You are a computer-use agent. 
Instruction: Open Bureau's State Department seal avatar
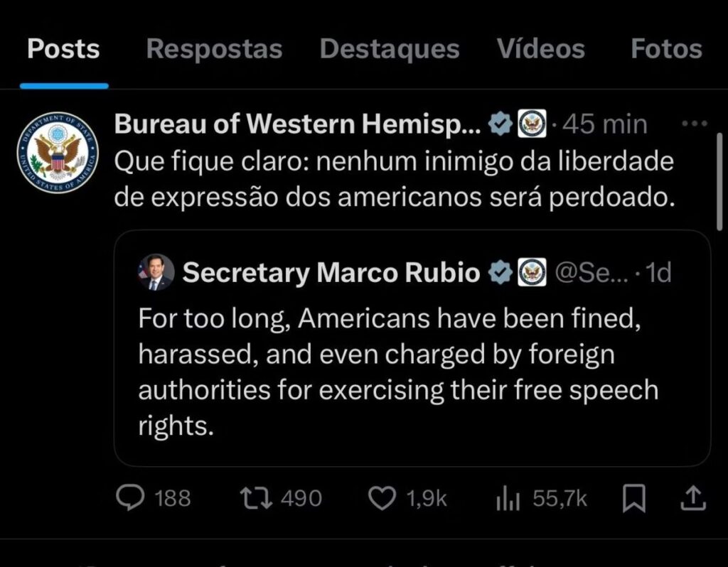click(53, 153)
